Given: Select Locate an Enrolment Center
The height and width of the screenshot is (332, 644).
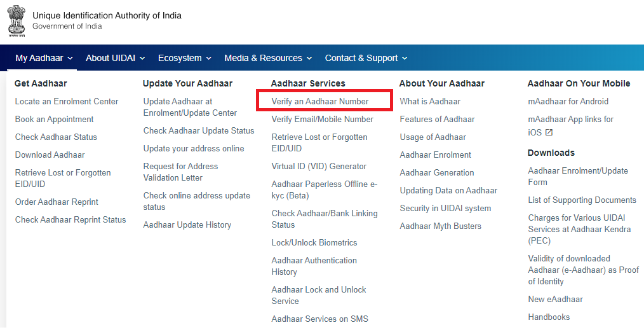Looking at the screenshot, I should click(x=67, y=101).
